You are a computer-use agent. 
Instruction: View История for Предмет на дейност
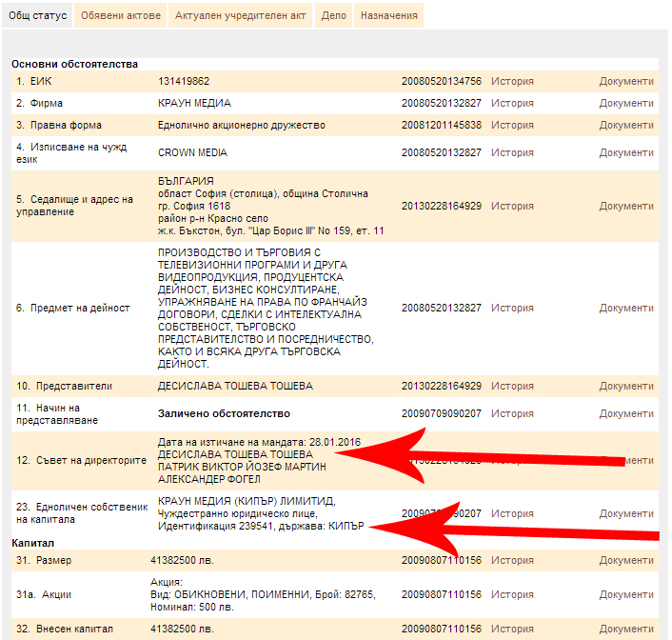(x=512, y=308)
